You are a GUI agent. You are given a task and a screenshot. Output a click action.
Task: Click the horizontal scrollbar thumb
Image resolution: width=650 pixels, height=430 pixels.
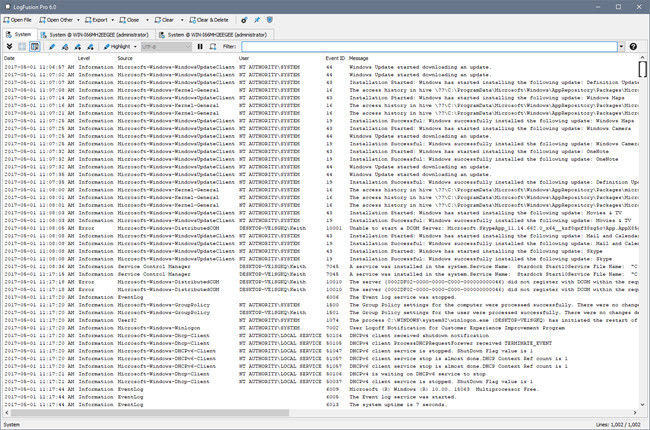150,413
